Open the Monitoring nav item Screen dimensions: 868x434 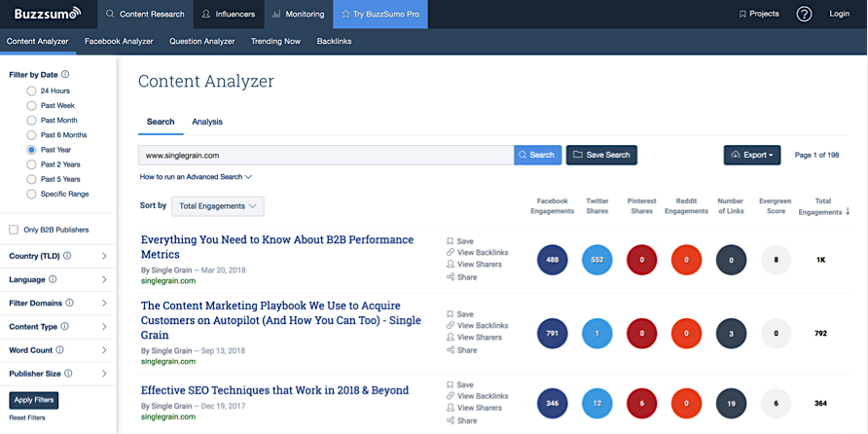(x=299, y=15)
